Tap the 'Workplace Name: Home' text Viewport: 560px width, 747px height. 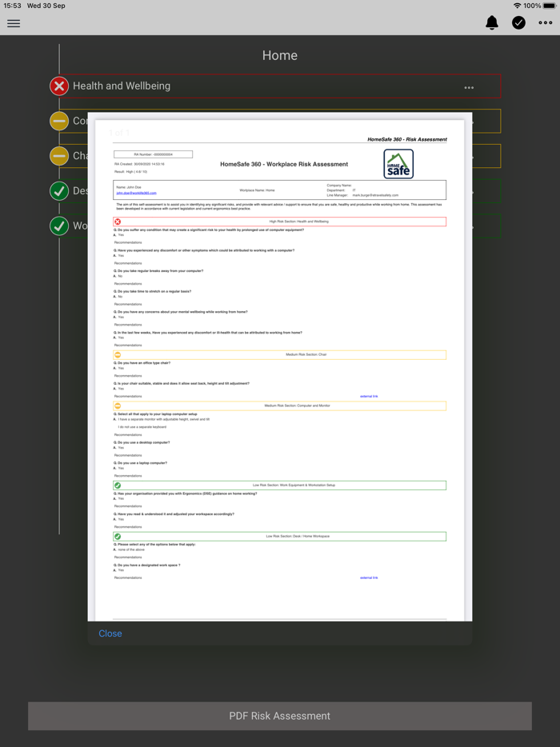[257, 190]
